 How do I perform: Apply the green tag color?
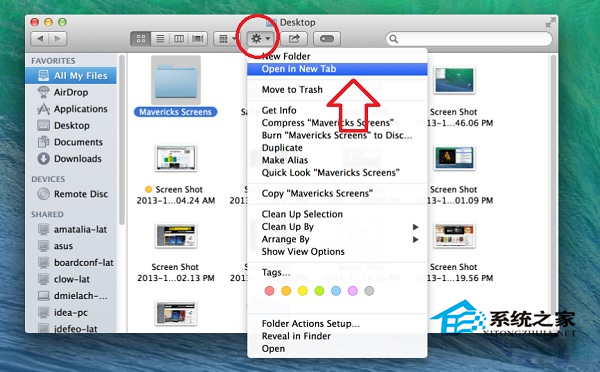(x=319, y=291)
